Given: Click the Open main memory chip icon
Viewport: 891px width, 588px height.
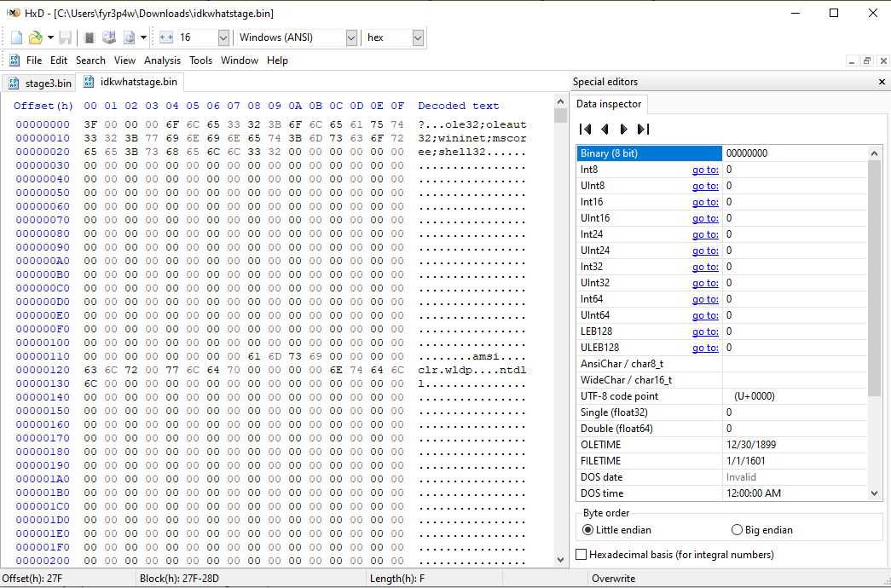Looking at the screenshot, I should point(90,37).
